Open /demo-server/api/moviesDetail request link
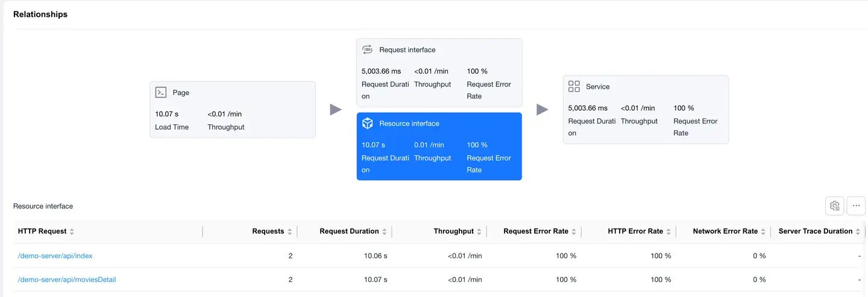 tap(67, 279)
